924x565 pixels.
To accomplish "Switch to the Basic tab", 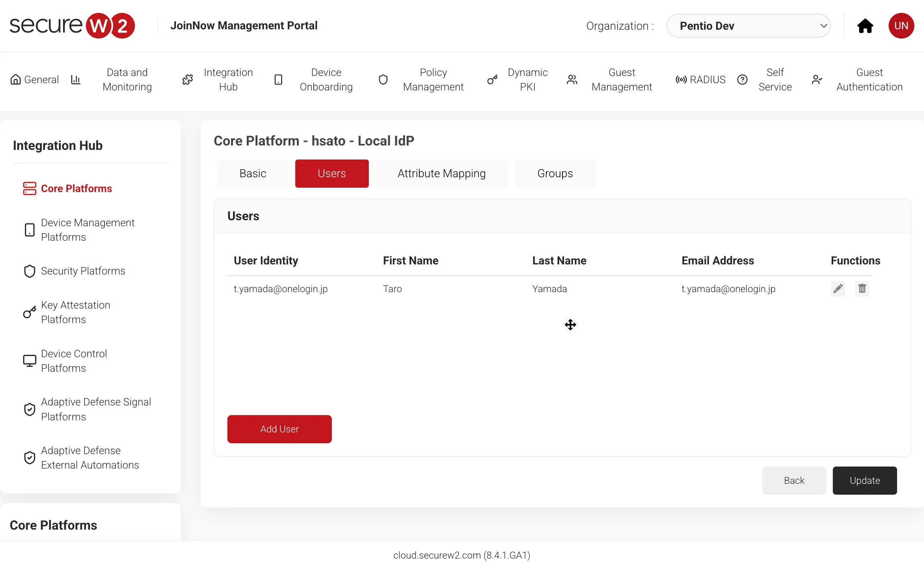I will click(253, 174).
